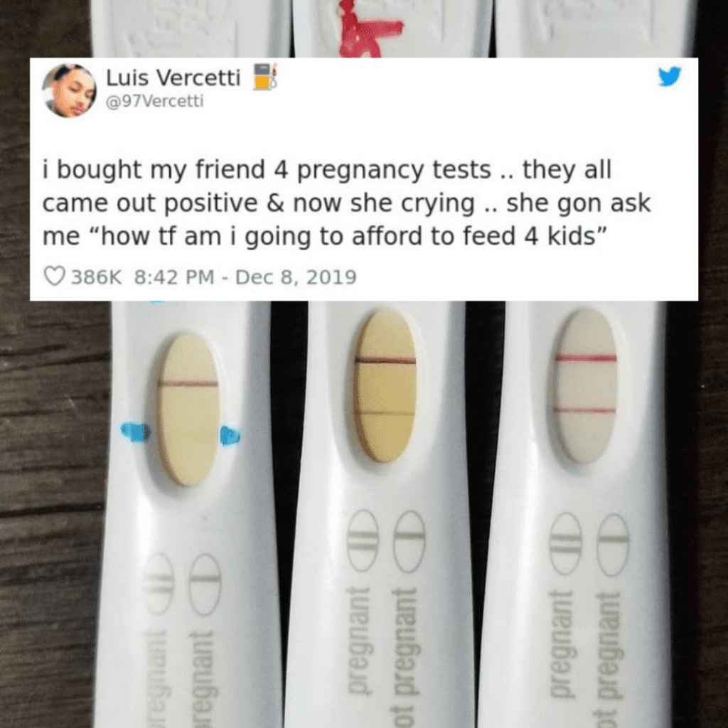Click the 386K like count
This screenshot has width=728, height=728.
[x=96, y=277]
